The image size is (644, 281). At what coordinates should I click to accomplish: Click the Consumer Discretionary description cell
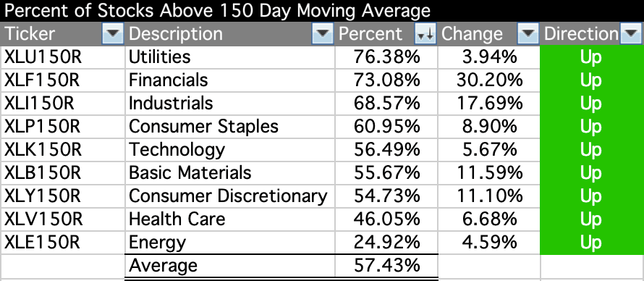[x=230, y=196]
